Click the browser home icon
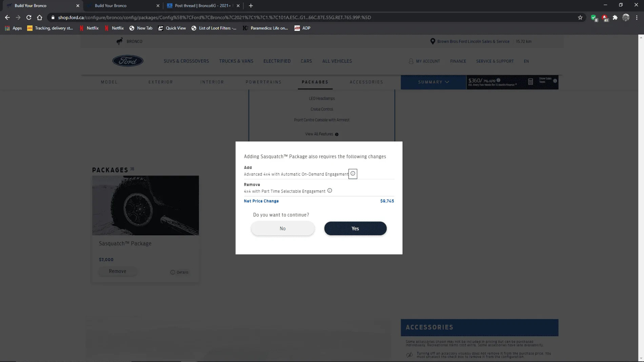This screenshot has height=362, width=644. click(40, 17)
